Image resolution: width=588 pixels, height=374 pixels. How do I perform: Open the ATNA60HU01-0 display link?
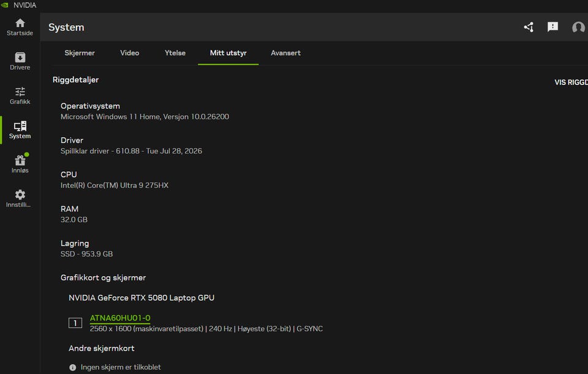click(x=120, y=318)
